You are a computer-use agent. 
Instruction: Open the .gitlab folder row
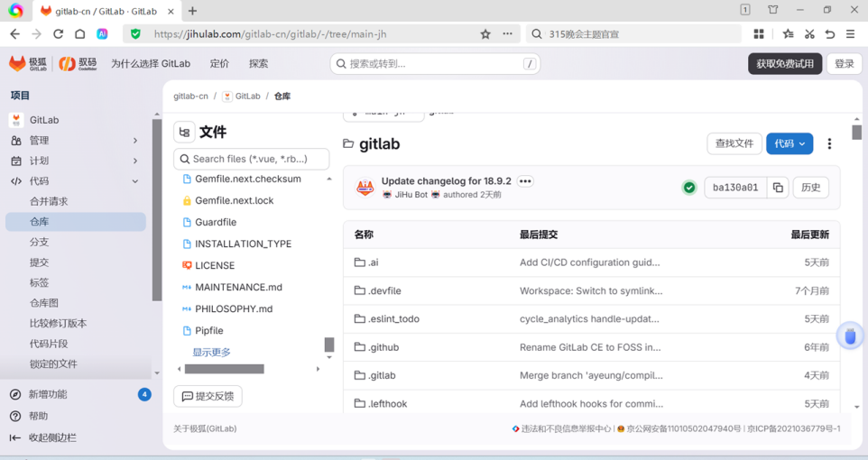pos(591,375)
